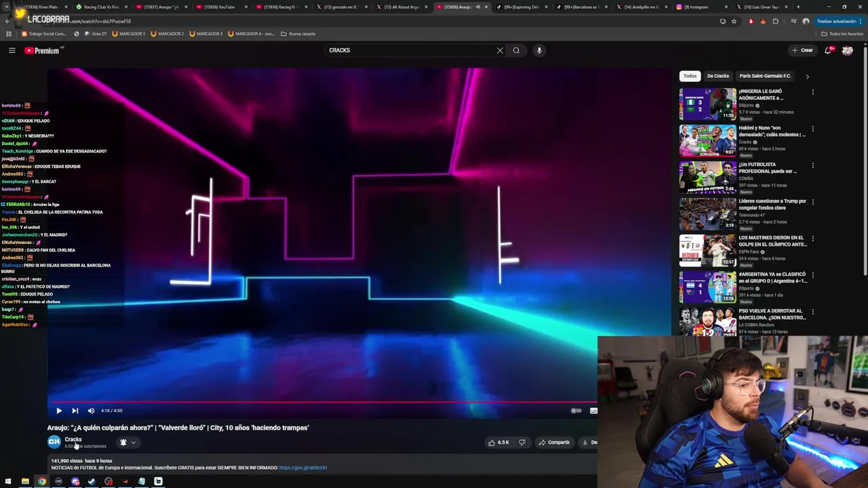Select the Todos filter chip
Viewport: 868px width, 488px height.
pyautogui.click(x=690, y=76)
